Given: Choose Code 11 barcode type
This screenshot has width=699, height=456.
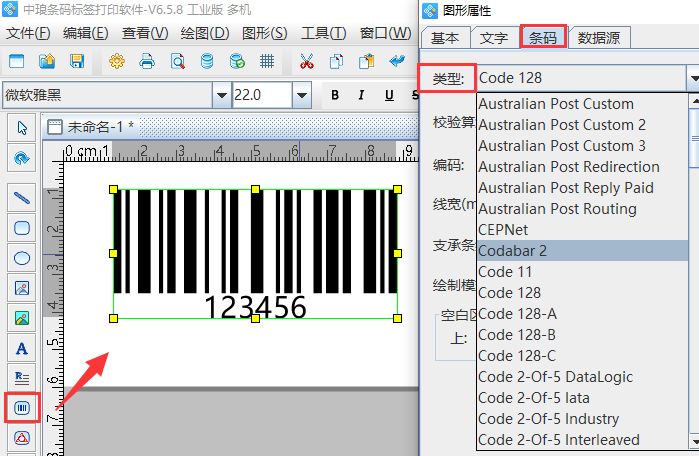Looking at the screenshot, I should tap(582, 271).
